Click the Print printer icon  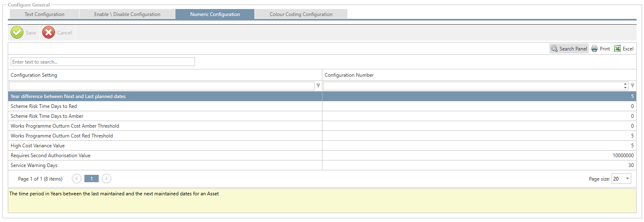[594, 48]
